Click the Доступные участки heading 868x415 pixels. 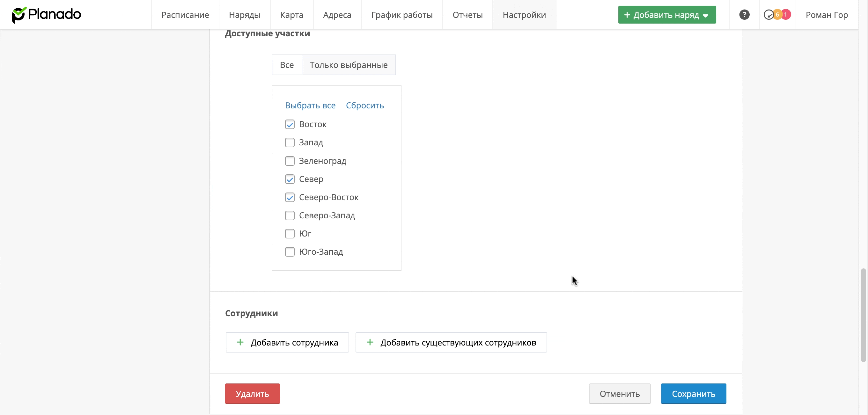(x=267, y=33)
